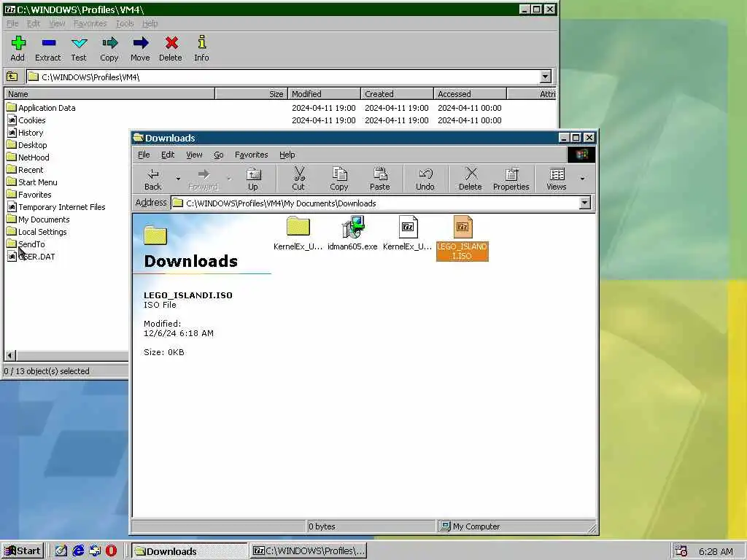
Task: Sort 7-Zip list by Modified column
Action: point(325,94)
